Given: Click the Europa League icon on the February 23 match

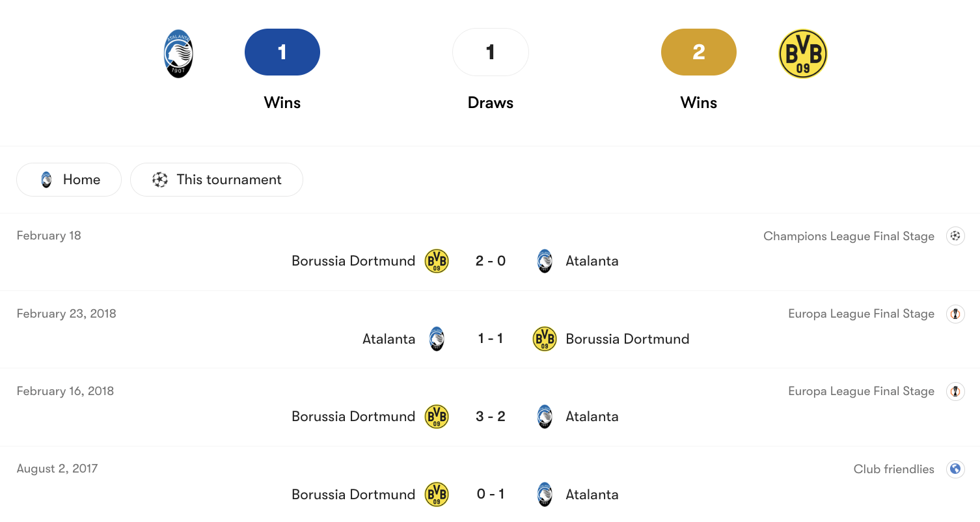Looking at the screenshot, I should 955,313.
